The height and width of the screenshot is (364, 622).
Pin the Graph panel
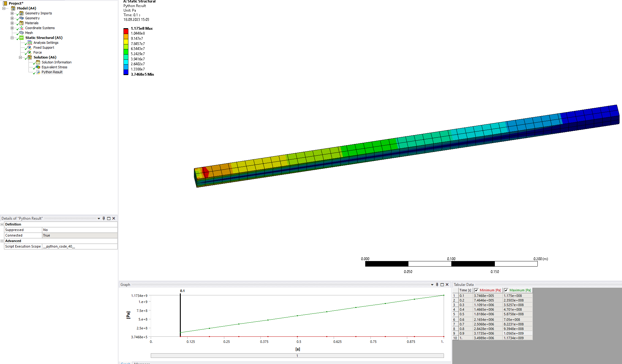tap(437, 285)
